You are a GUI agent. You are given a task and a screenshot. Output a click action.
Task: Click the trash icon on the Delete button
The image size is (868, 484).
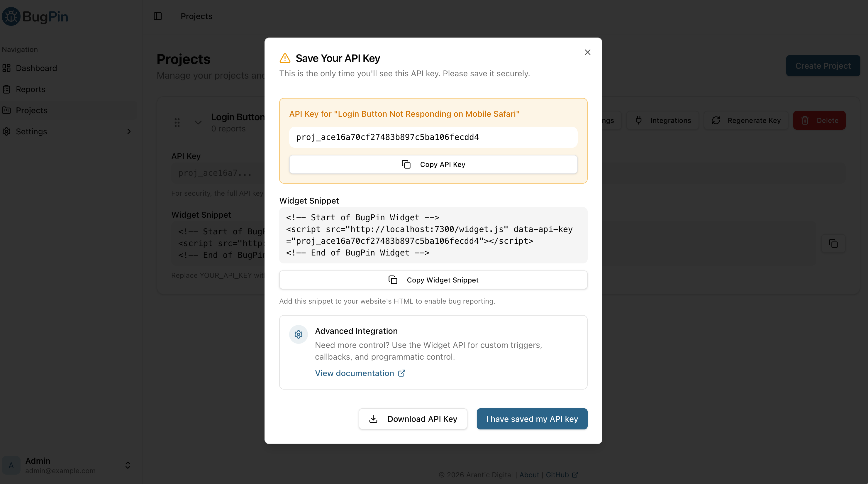pos(805,120)
